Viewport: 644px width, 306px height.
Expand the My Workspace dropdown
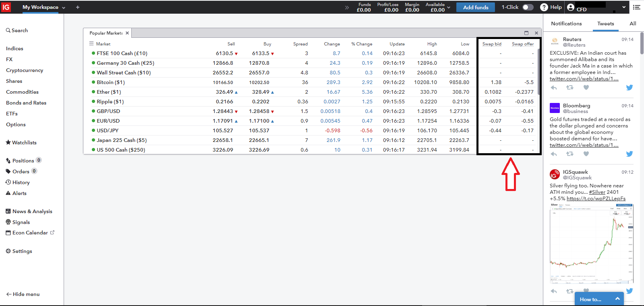pos(64,8)
